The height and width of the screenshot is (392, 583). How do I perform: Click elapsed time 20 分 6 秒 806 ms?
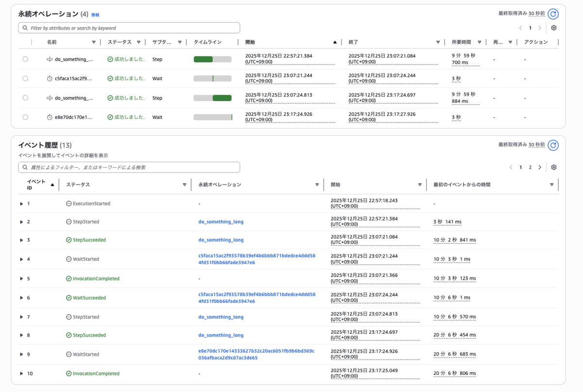point(455,374)
